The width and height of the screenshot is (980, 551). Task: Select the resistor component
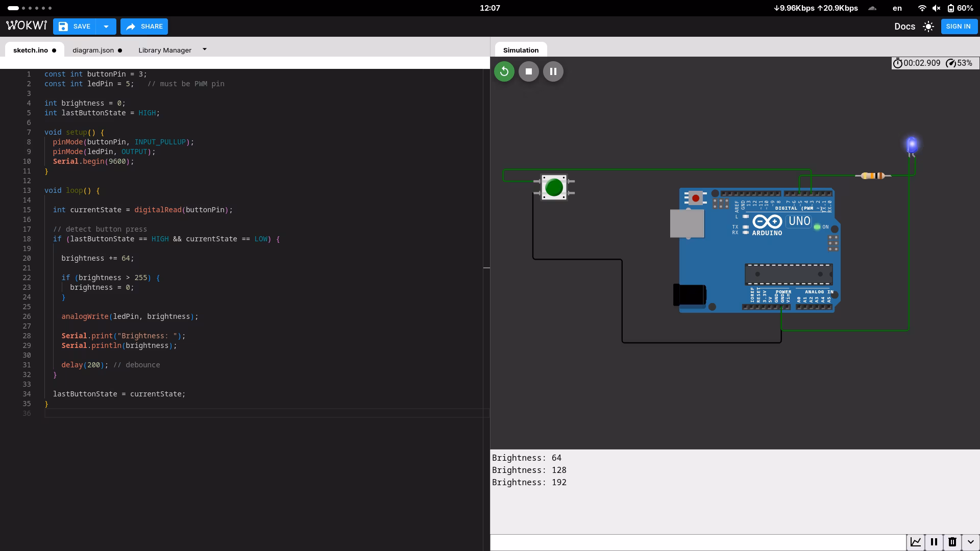click(873, 176)
